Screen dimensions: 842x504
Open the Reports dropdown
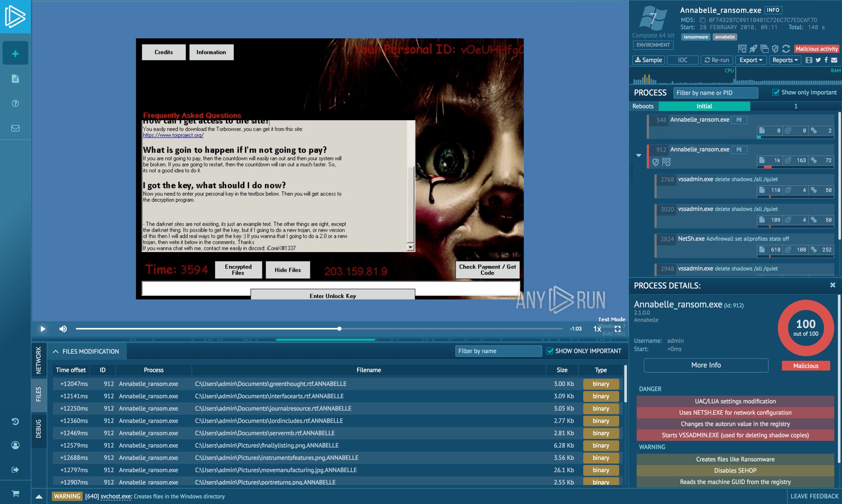click(785, 60)
